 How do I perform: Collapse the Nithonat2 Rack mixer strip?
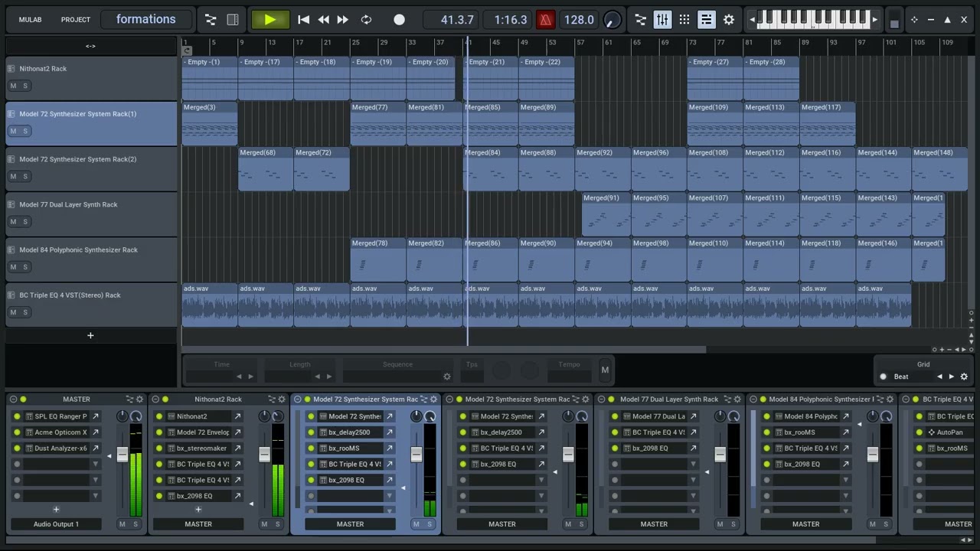coord(155,399)
